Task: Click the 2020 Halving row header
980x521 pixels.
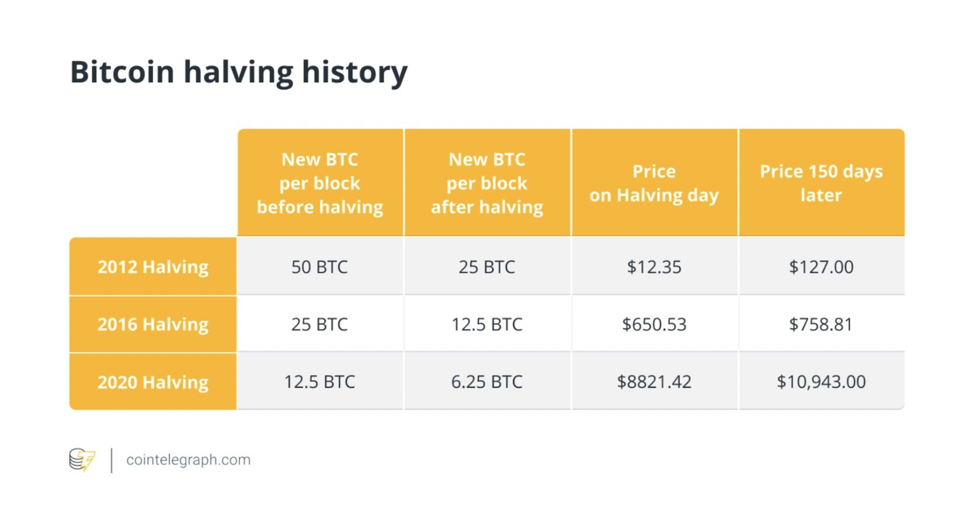Action: coord(153,381)
